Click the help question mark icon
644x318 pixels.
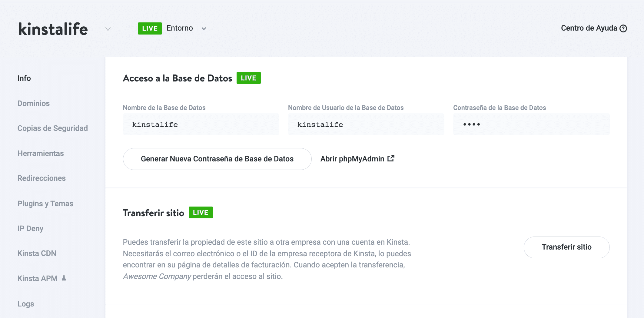tap(623, 28)
